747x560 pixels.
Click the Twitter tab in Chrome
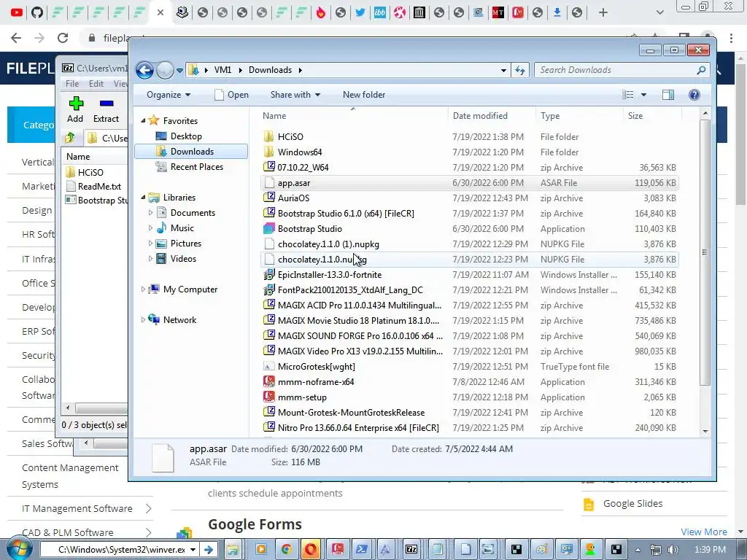[x=360, y=12]
